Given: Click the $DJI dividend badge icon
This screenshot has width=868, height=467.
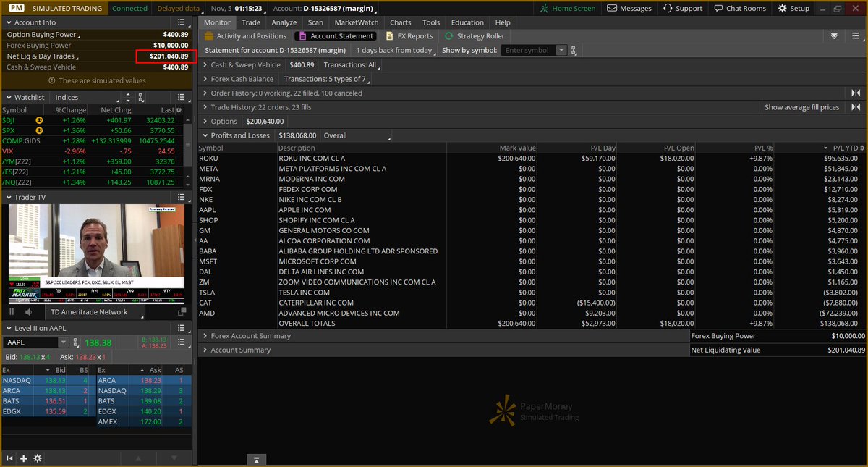Looking at the screenshot, I should (39, 120).
